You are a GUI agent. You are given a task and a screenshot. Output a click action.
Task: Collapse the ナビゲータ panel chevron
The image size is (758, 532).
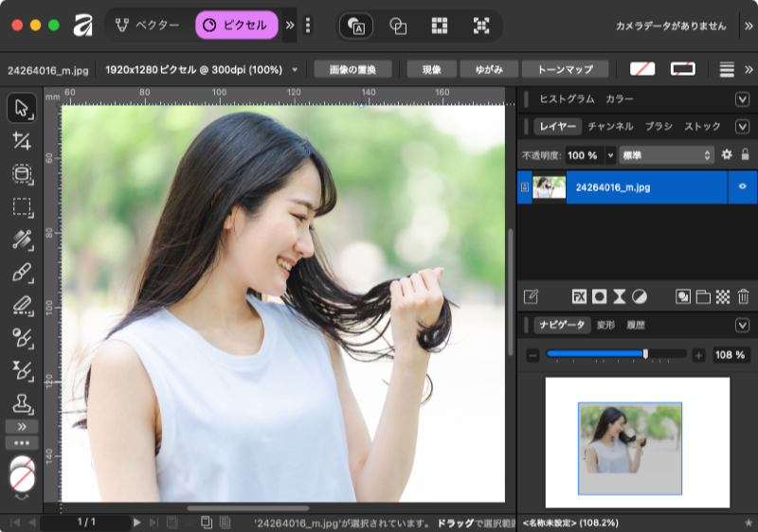pyautogui.click(x=742, y=325)
